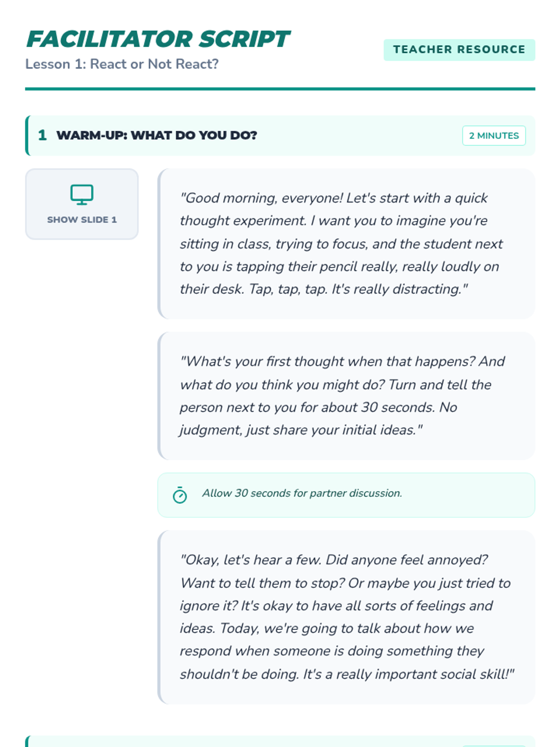Click the Show Slide 1 label text
Viewport: 560px width, 747px height.
tap(82, 219)
